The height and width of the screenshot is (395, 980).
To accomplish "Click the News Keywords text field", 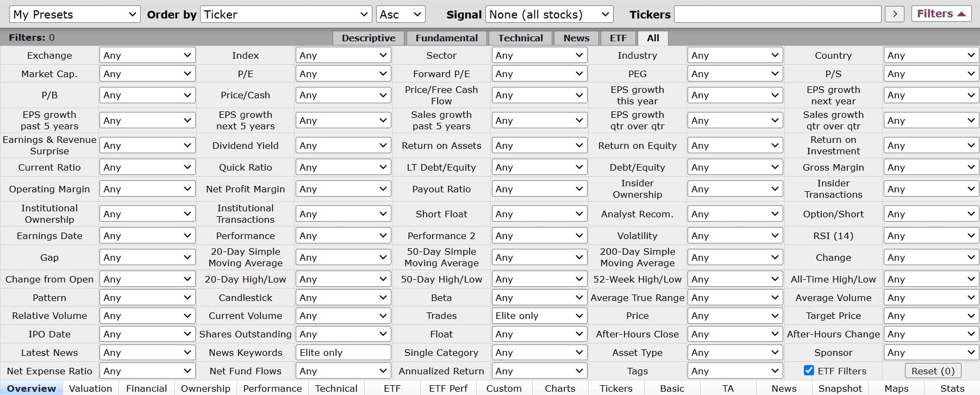I will [x=343, y=353].
